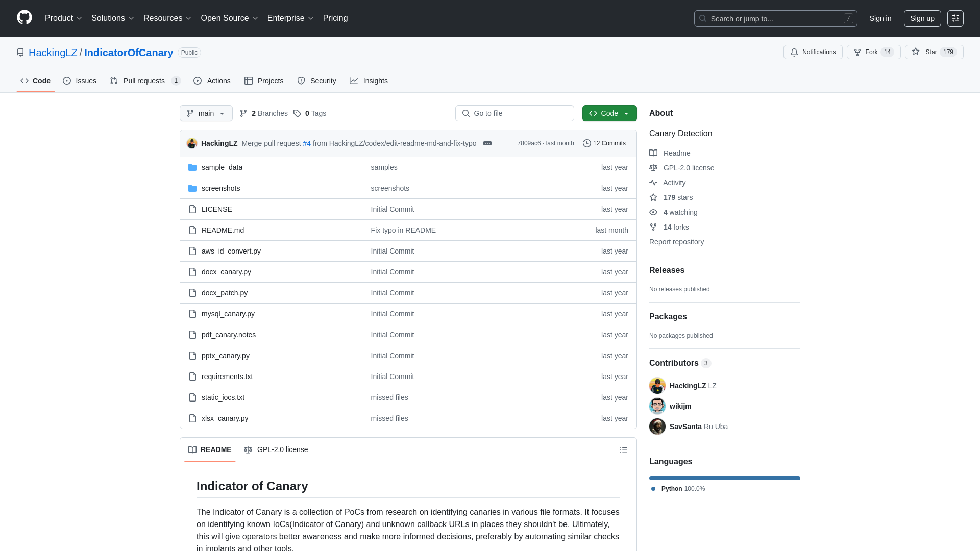Viewport: 980px width, 551px height.
Task: Click Sign in
Action: tap(880, 18)
